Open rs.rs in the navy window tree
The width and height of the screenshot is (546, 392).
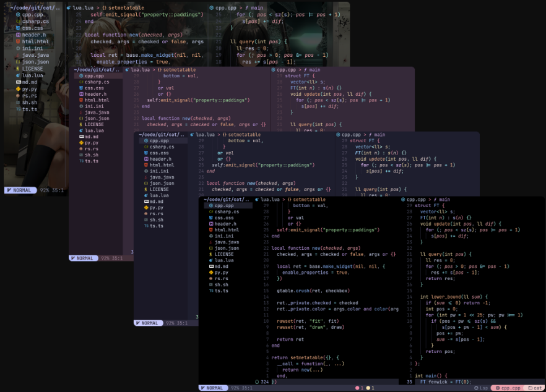click(157, 214)
